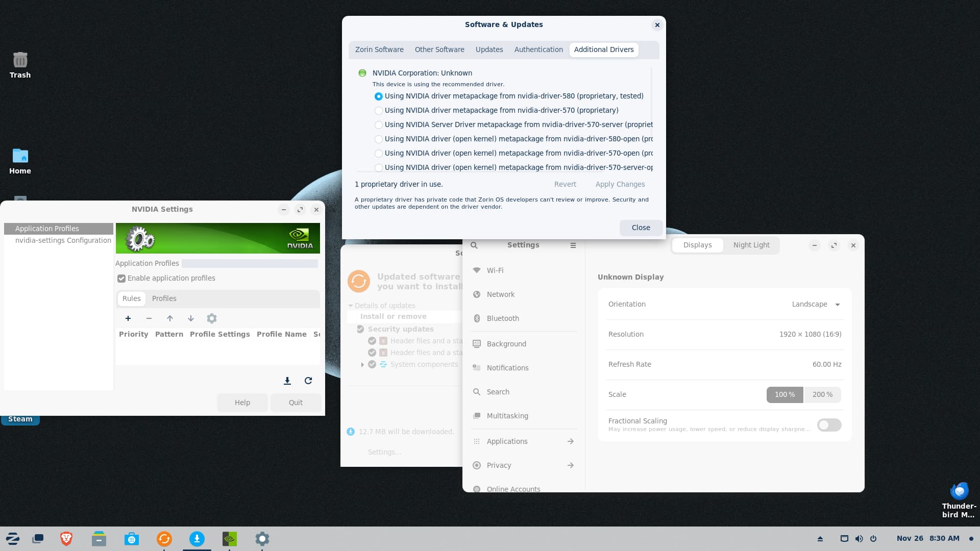The image size is (980, 551).
Task: Select nvidia-driver-570 proprietary radio option
Action: [x=379, y=111]
